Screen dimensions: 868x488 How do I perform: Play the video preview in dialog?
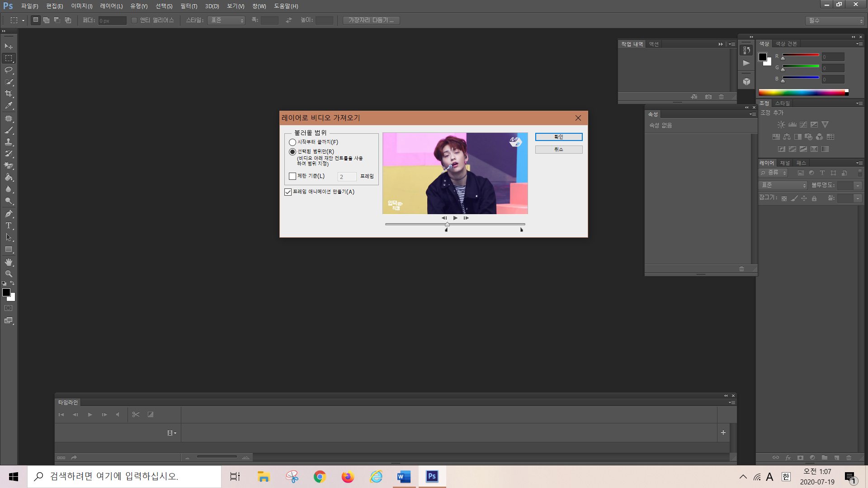[x=455, y=218]
